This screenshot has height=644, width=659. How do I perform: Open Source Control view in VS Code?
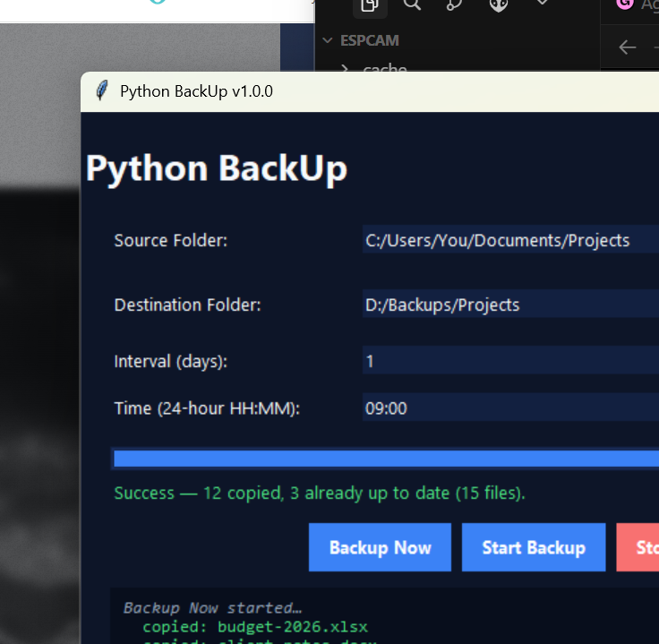pos(455,4)
